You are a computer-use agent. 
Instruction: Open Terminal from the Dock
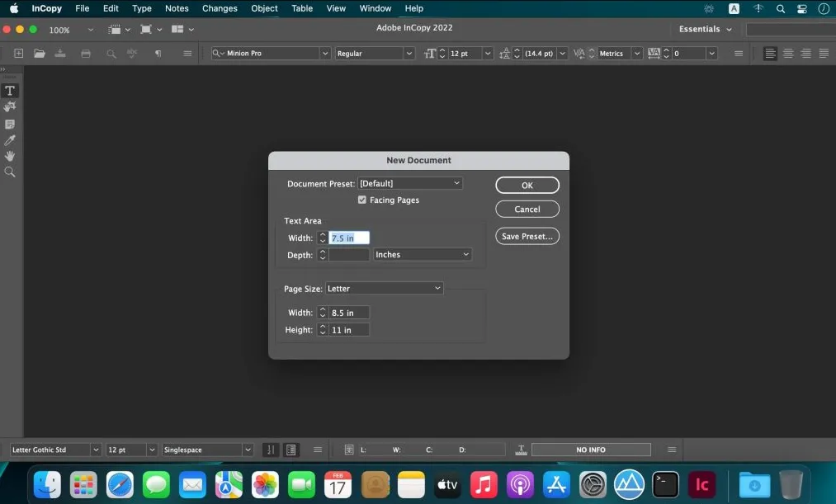click(x=665, y=485)
